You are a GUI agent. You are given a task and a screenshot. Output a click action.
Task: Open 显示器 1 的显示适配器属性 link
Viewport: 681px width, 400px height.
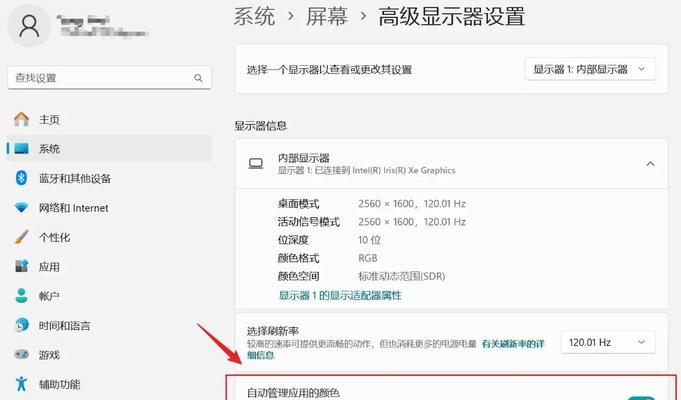tap(340, 296)
